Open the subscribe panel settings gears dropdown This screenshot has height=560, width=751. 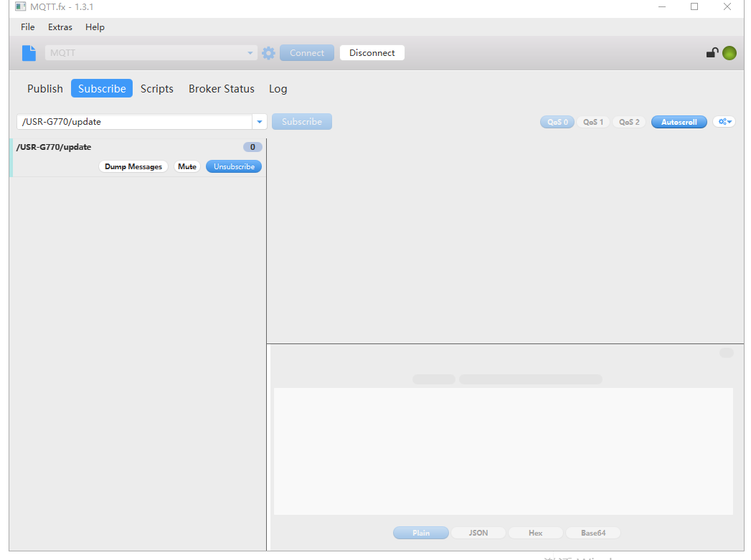[x=724, y=122]
